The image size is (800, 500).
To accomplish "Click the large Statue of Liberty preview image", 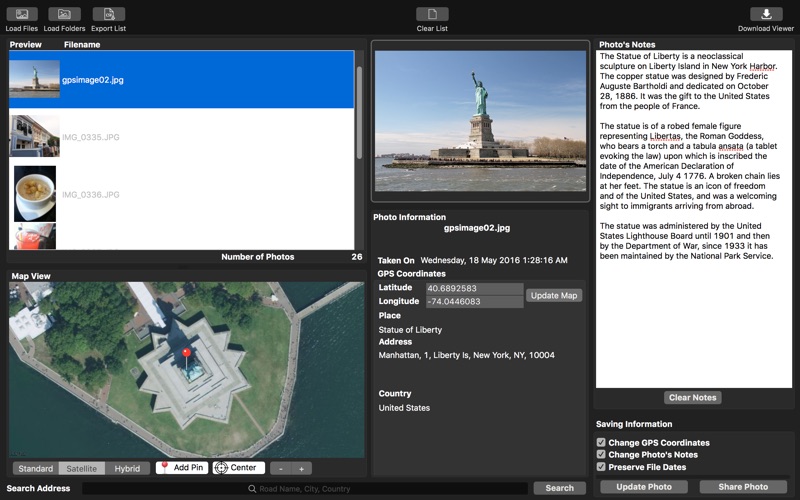I will pos(480,121).
